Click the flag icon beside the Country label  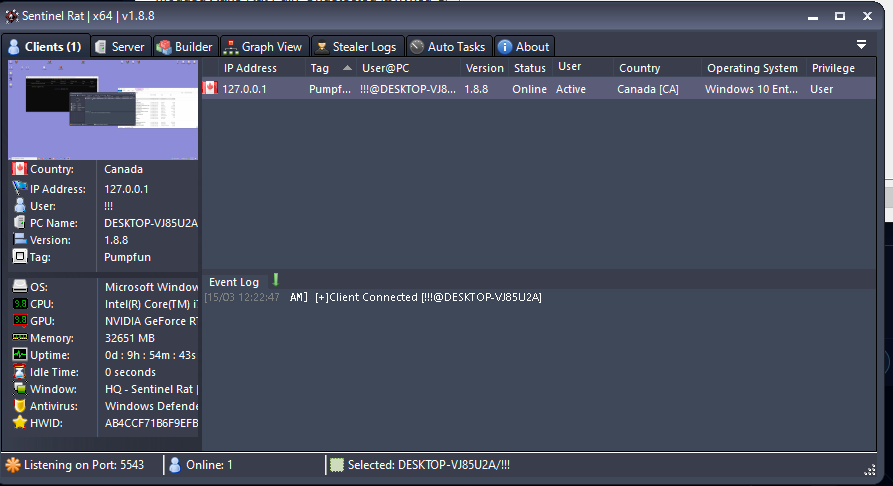(x=20, y=169)
